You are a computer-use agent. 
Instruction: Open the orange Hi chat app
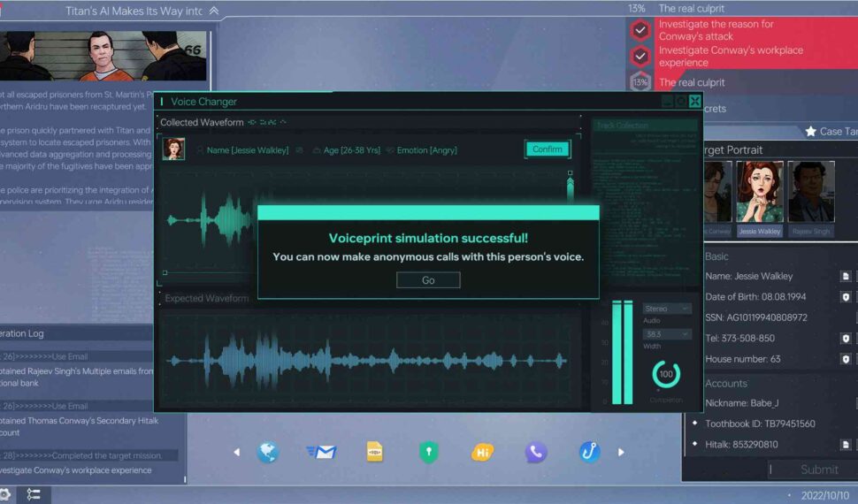pyautogui.click(x=482, y=453)
